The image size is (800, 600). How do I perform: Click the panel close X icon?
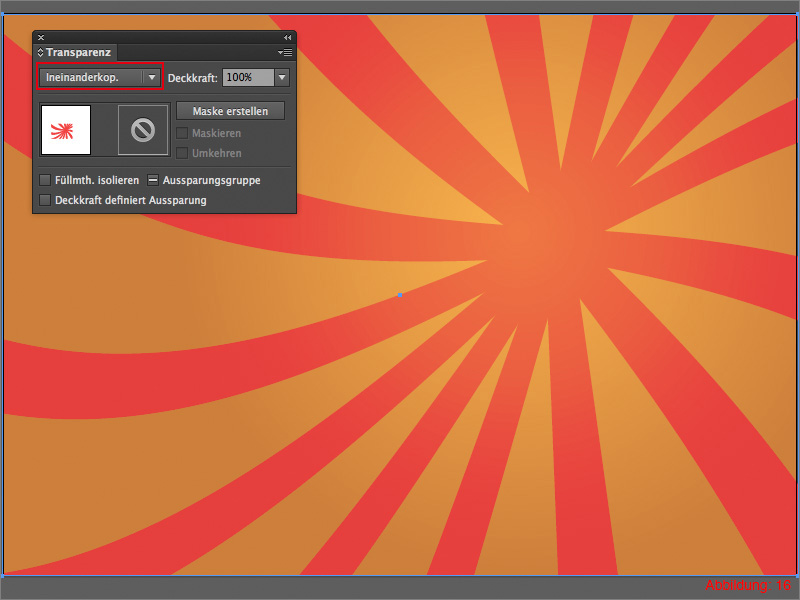click(41, 36)
